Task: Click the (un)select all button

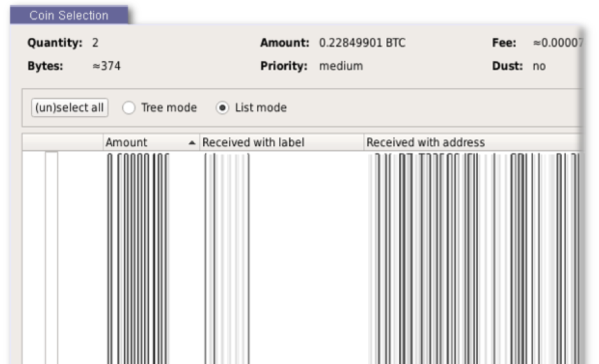Action: [69, 107]
